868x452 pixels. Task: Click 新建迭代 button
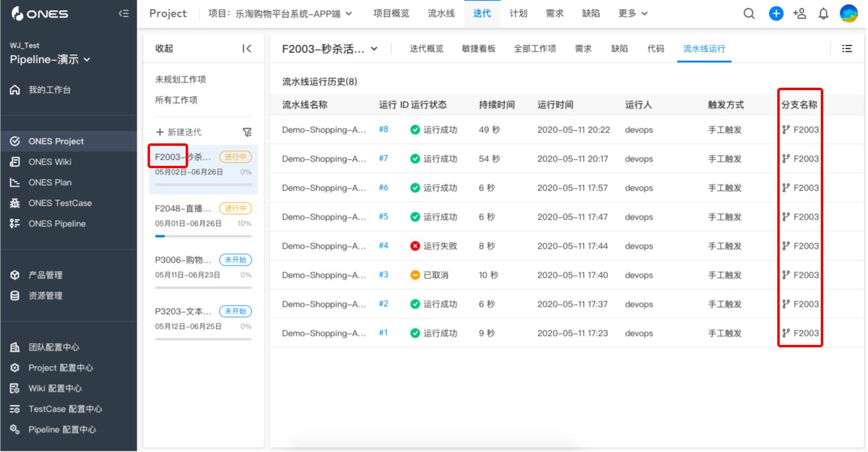point(178,132)
